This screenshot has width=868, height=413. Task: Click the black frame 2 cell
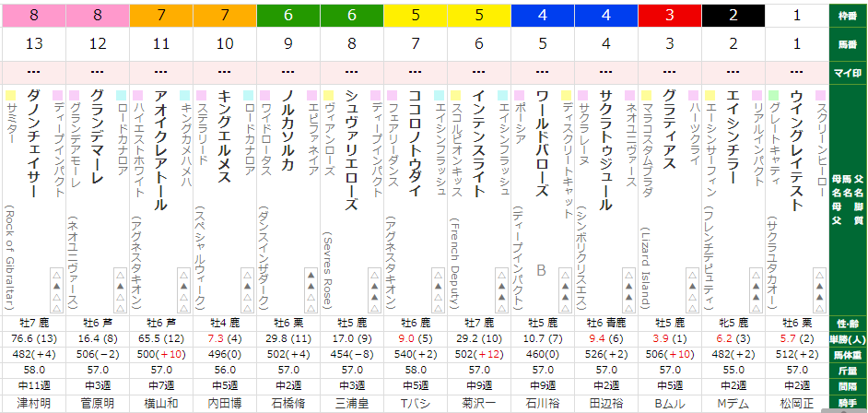pos(733,16)
